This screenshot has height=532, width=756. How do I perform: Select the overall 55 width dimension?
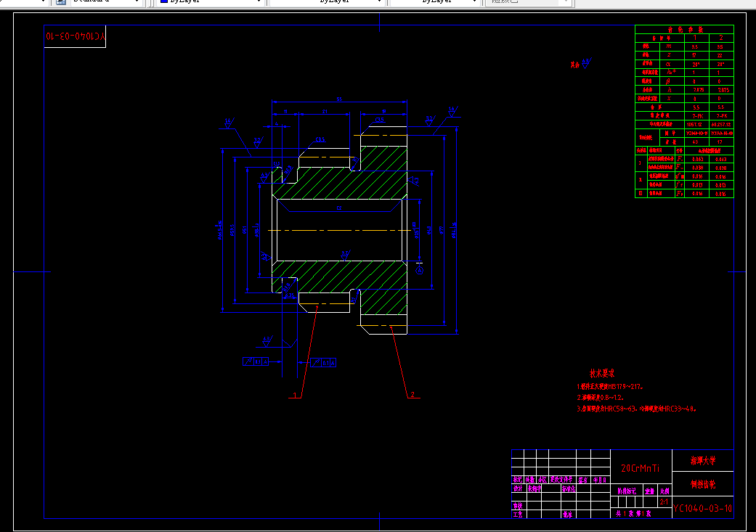pos(339,99)
